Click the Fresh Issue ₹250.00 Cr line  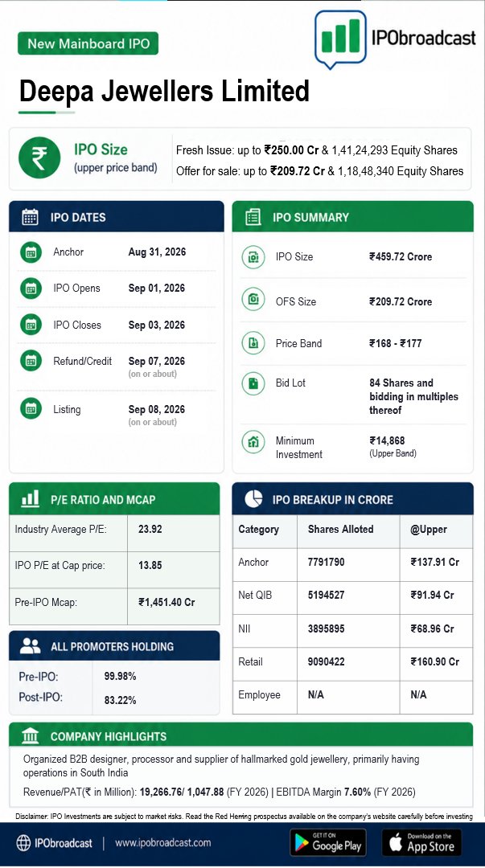click(x=317, y=150)
